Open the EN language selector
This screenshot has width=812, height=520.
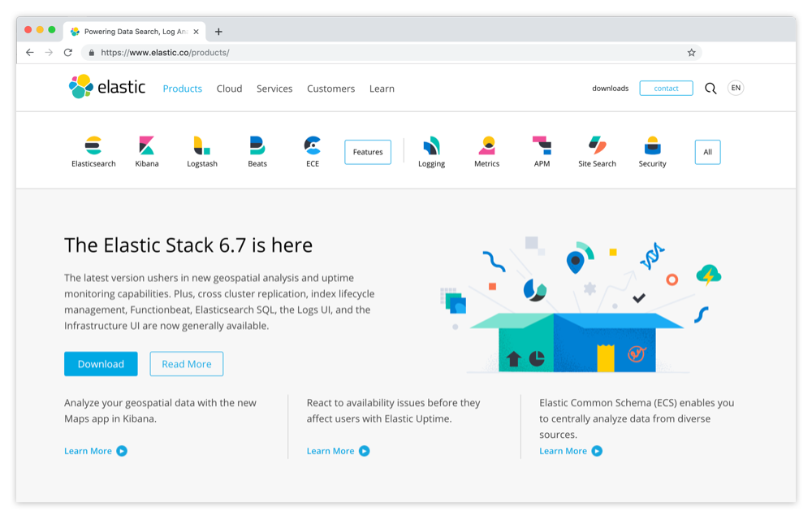point(736,88)
